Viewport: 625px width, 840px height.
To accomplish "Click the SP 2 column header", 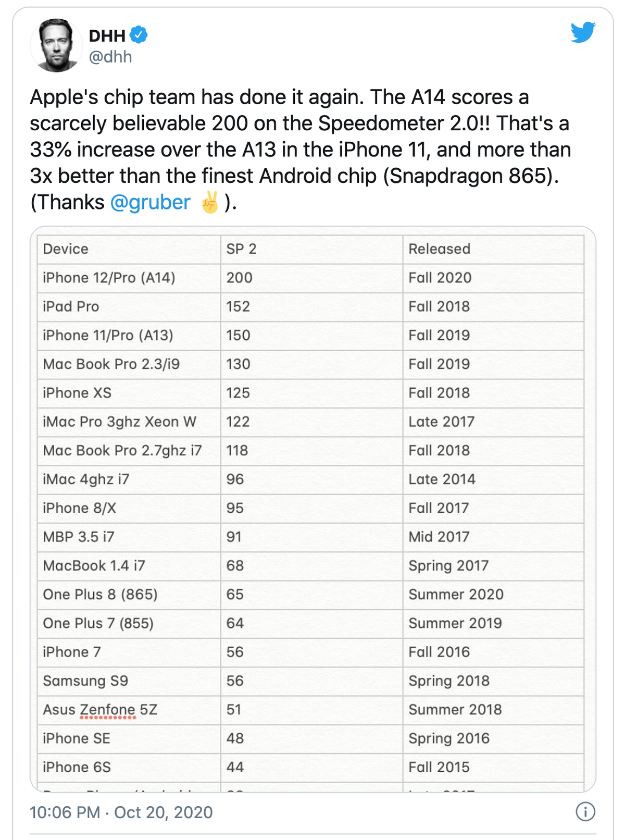I will click(x=311, y=249).
